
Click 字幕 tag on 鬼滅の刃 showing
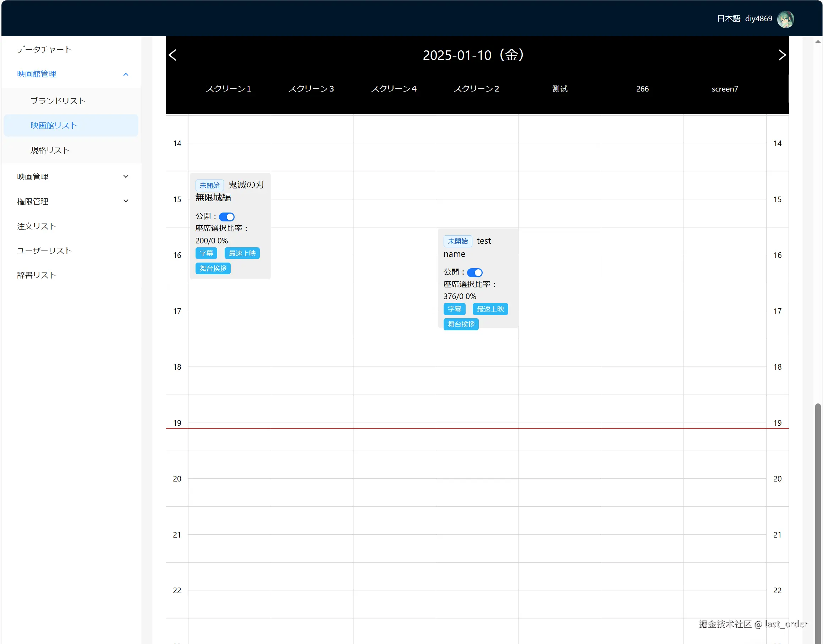pyautogui.click(x=206, y=253)
